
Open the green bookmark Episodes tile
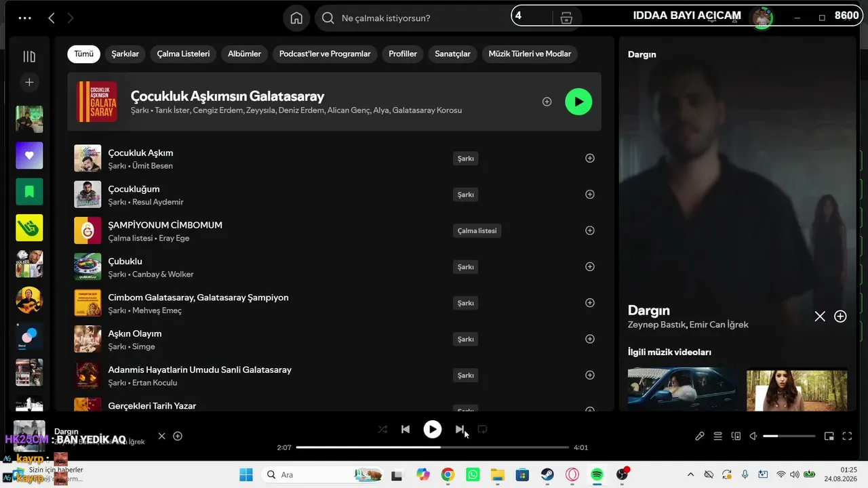tap(29, 192)
